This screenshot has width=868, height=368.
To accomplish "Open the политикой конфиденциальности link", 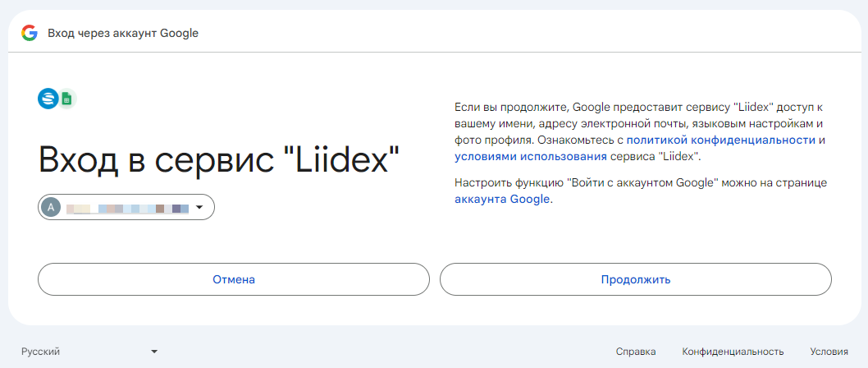I will pyautogui.click(x=721, y=140).
